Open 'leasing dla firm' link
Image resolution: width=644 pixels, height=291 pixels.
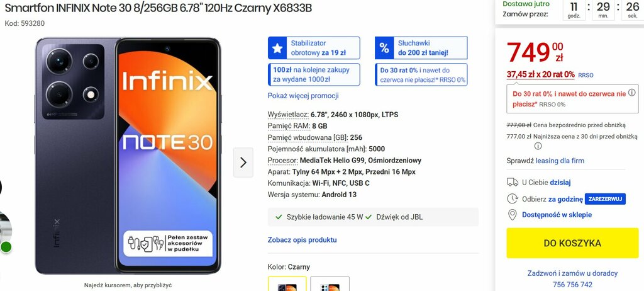click(560, 161)
